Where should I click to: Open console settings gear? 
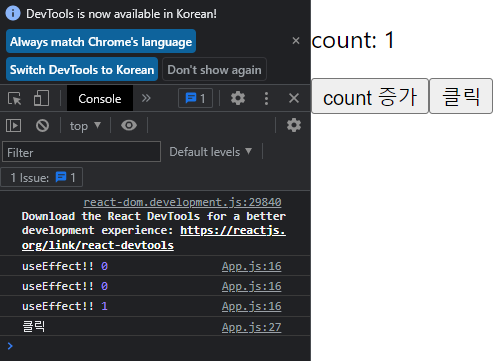[x=294, y=125]
